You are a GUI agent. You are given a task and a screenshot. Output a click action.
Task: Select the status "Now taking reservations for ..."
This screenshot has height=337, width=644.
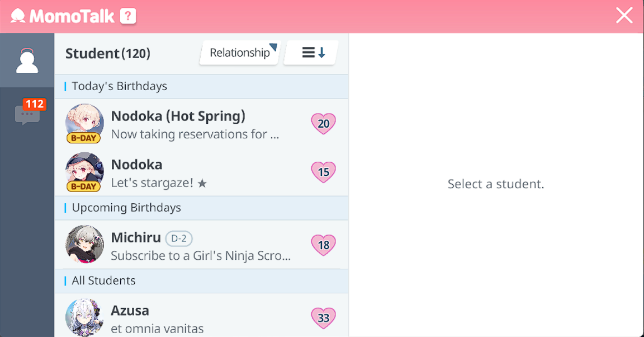pos(195,134)
